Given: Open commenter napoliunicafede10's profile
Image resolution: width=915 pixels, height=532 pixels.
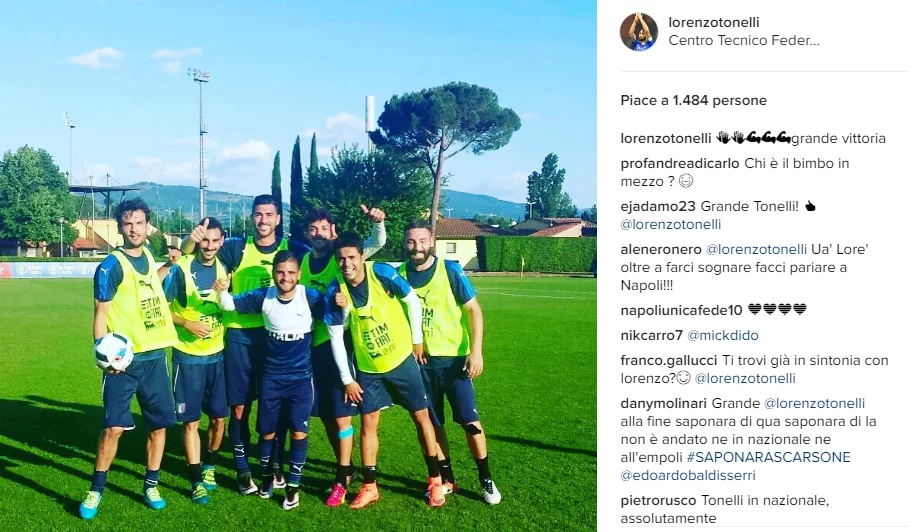Looking at the screenshot, I should point(682,310).
